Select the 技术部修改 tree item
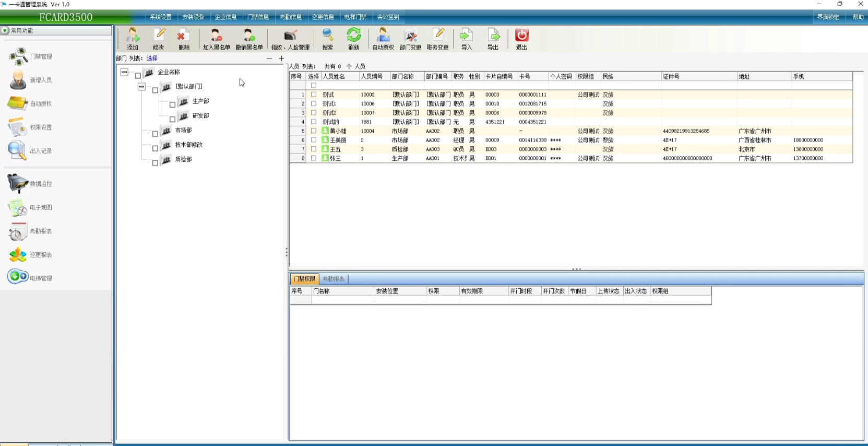Screen dimensions: 868x446 click(189, 145)
